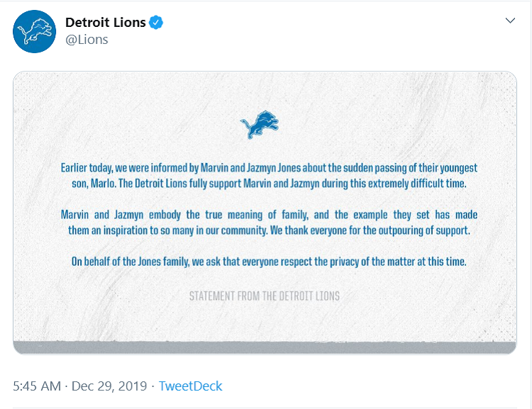Open the statement image card in full view
The height and width of the screenshot is (409, 532).
[x=265, y=213]
